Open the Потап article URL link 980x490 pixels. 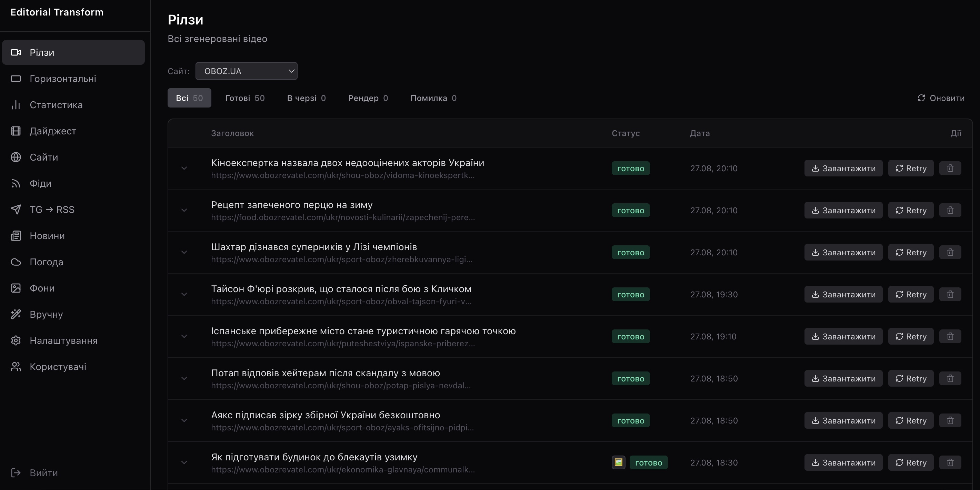click(x=341, y=386)
